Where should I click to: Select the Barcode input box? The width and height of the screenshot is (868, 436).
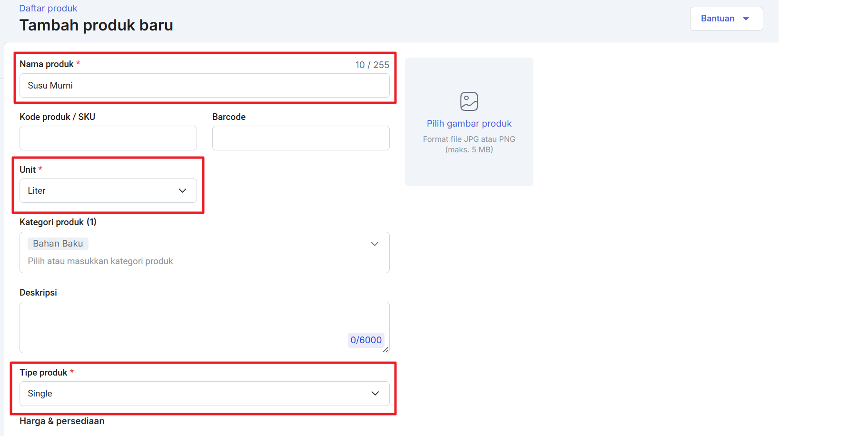point(300,138)
